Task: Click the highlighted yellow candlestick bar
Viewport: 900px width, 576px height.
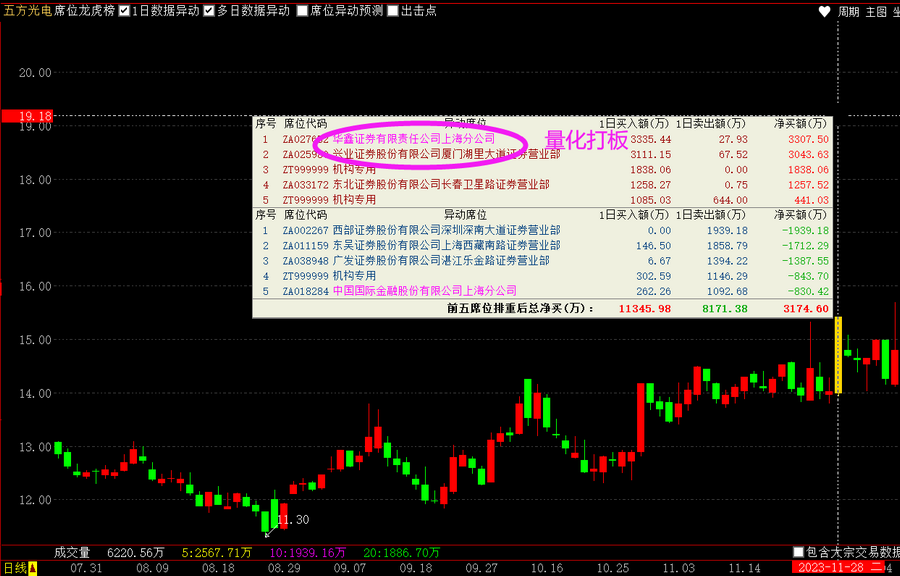Action: (x=838, y=355)
